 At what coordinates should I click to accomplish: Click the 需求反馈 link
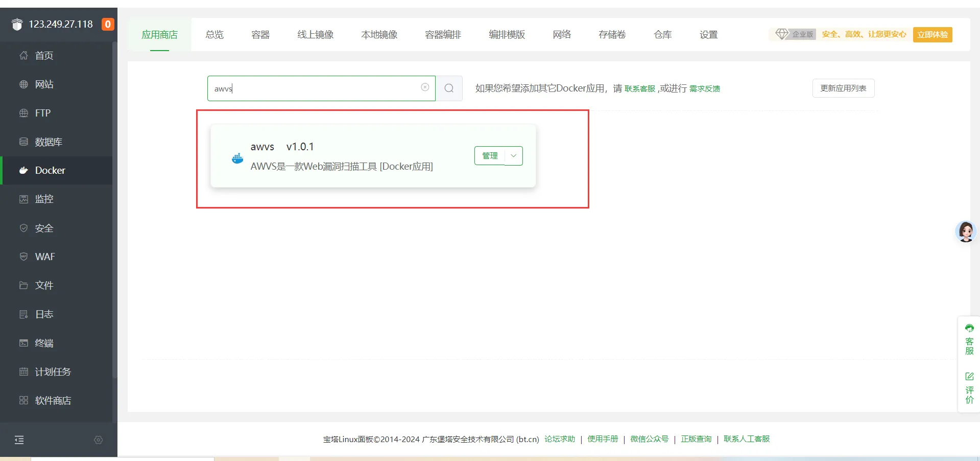coord(705,89)
